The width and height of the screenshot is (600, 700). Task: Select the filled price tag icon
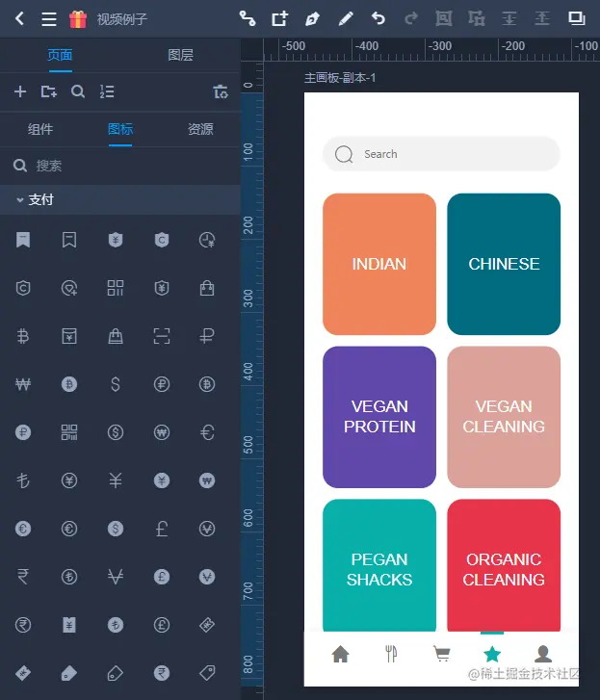pyautogui.click(x=69, y=673)
